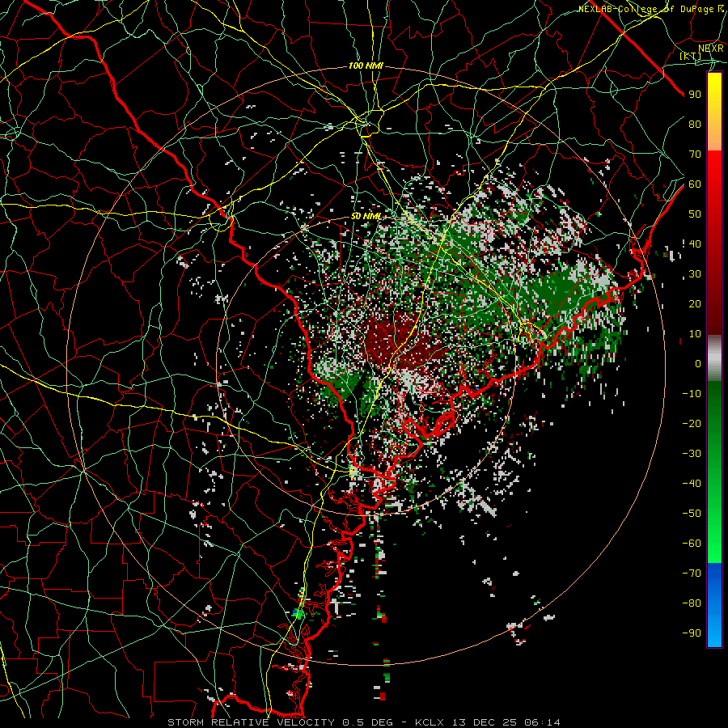Click the "STORM RELATIVE VELOCITY" product title
The height and width of the screenshot is (728, 728).
[251, 722]
